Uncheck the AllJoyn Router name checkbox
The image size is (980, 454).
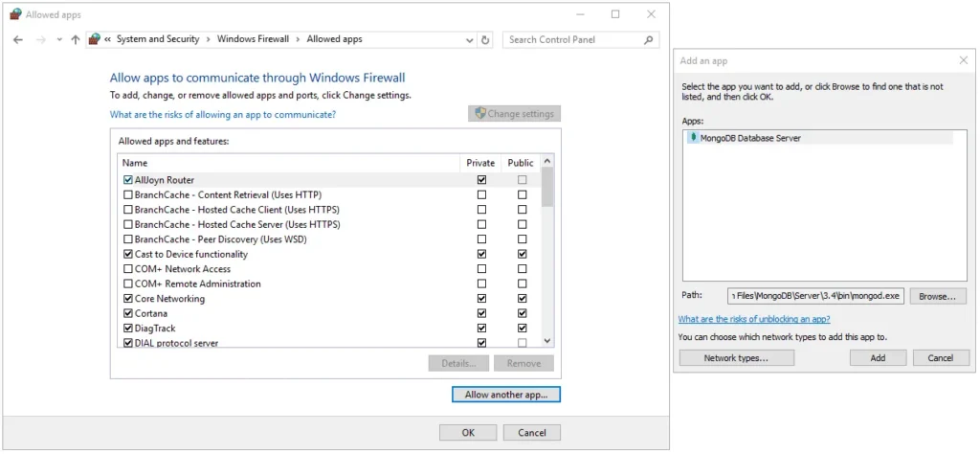[x=128, y=180]
